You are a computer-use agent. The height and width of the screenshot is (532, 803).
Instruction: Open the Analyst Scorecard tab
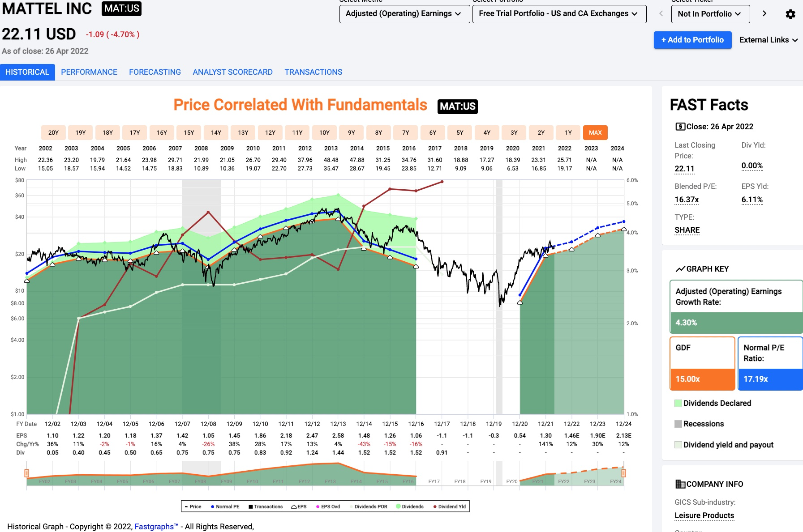click(232, 72)
